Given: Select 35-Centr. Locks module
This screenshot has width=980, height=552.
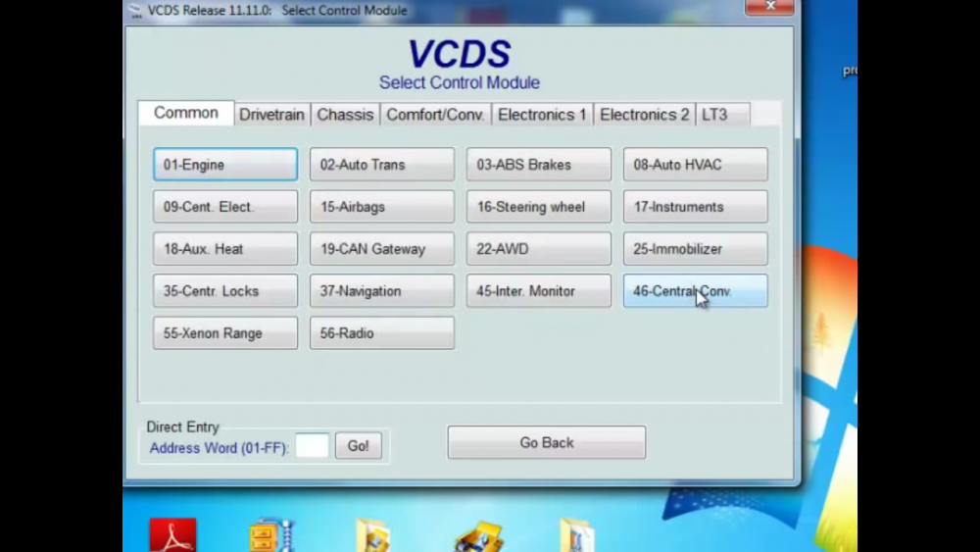Looking at the screenshot, I should 225,290.
